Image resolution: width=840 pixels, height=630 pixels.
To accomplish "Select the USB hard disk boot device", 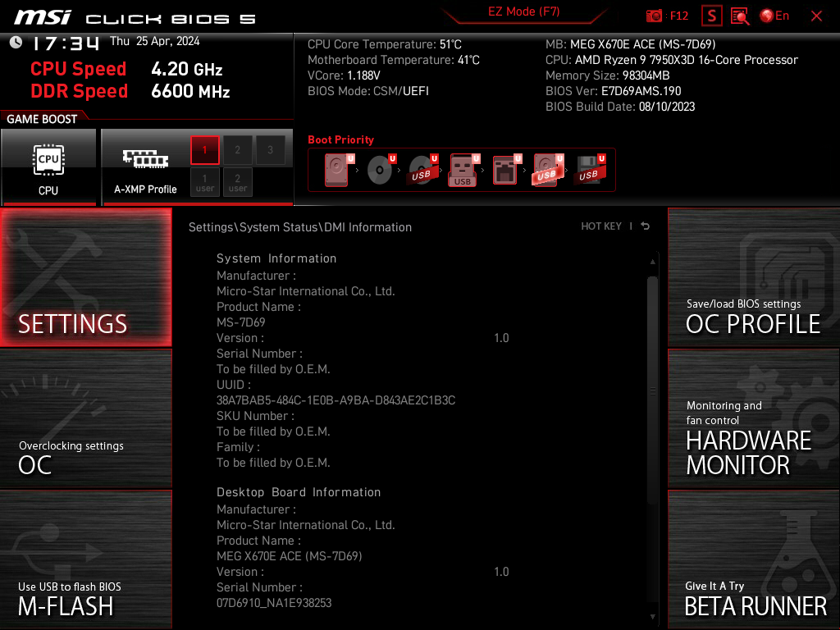I will tap(547, 170).
